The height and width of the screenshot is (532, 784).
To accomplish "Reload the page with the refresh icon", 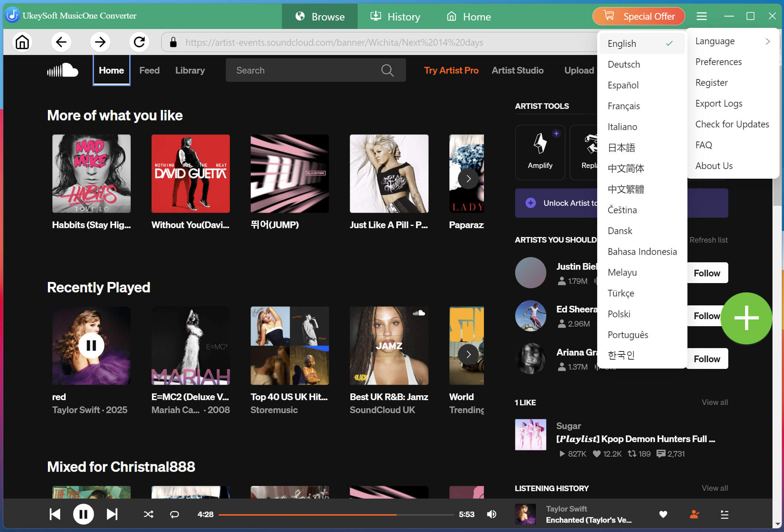I will click(x=139, y=42).
